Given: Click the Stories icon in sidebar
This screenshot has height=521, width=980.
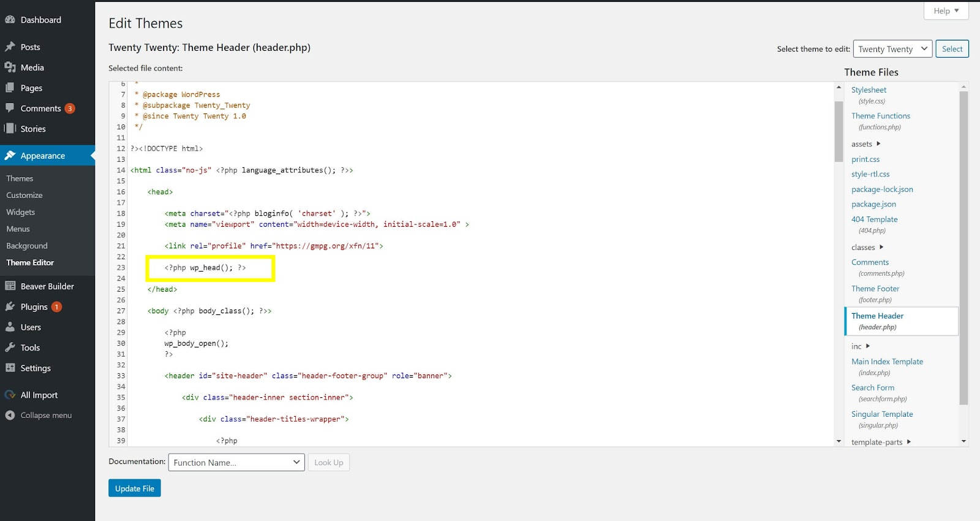Looking at the screenshot, I should tap(10, 129).
